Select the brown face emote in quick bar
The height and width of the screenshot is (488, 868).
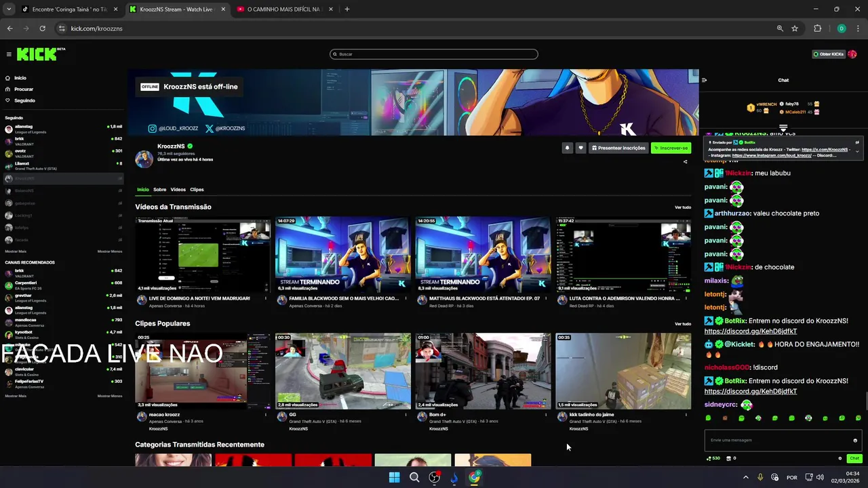tap(725, 418)
